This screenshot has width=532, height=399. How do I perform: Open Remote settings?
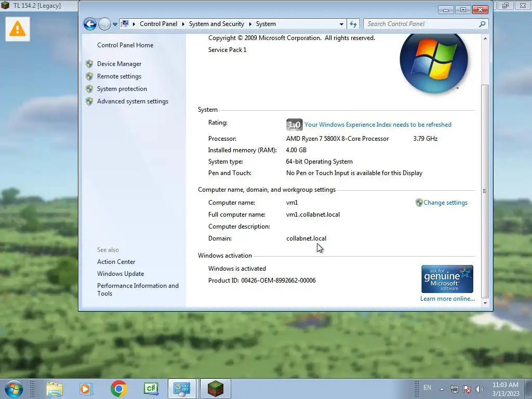tap(119, 76)
